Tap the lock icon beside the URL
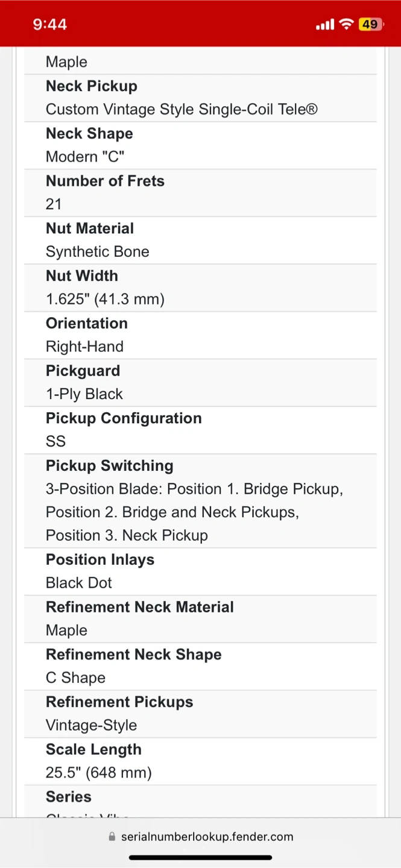 tap(112, 837)
